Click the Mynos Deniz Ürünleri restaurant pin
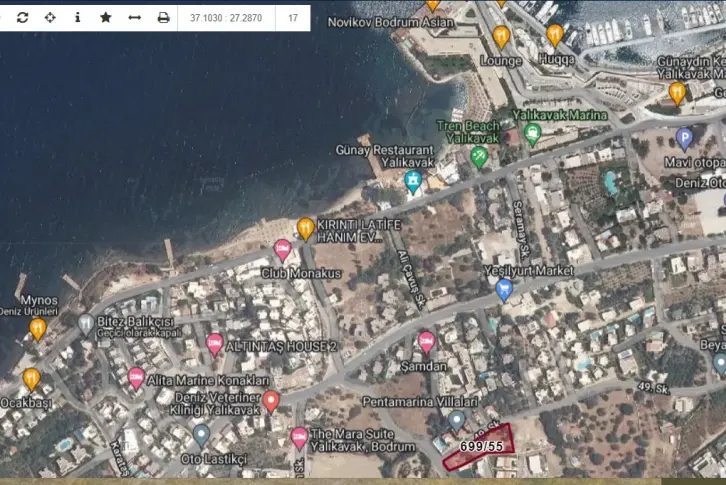 tap(38, 329)
